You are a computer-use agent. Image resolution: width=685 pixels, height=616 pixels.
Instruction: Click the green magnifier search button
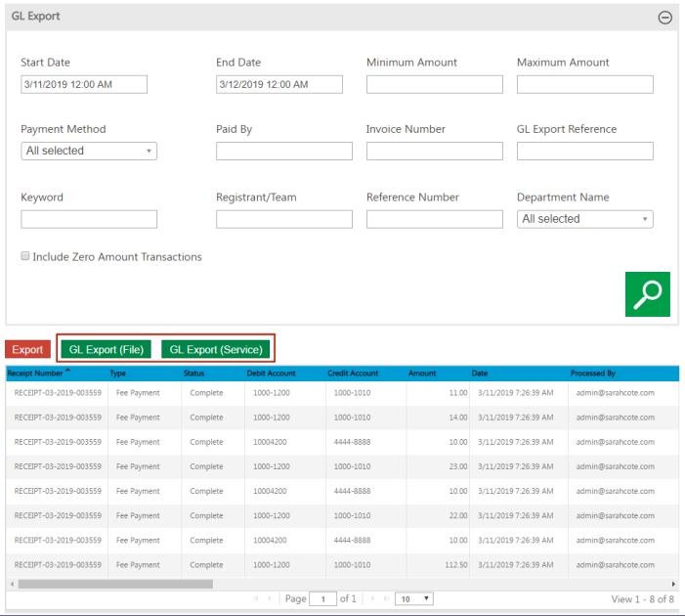pos(647,293)
